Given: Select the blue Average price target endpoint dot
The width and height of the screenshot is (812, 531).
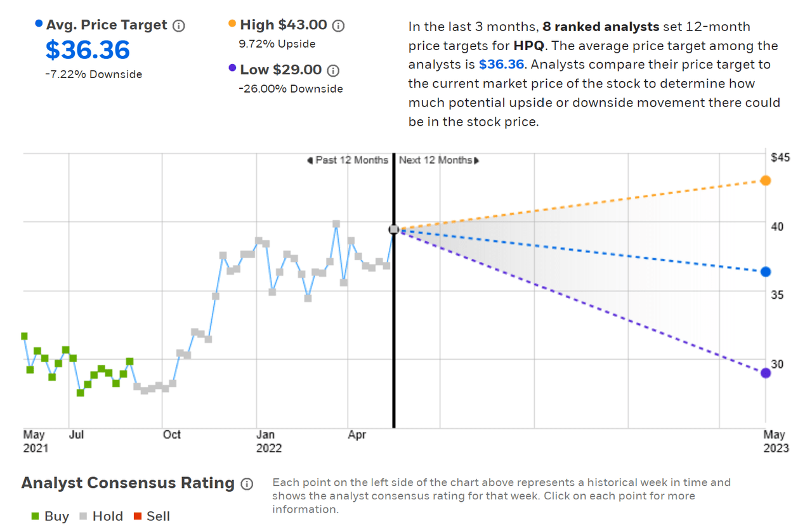Looking at the screenshot, I should pos(765,272).
